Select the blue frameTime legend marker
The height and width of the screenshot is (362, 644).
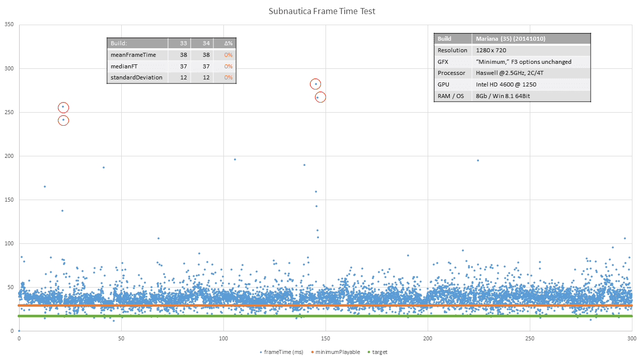(x=260, y=352)
